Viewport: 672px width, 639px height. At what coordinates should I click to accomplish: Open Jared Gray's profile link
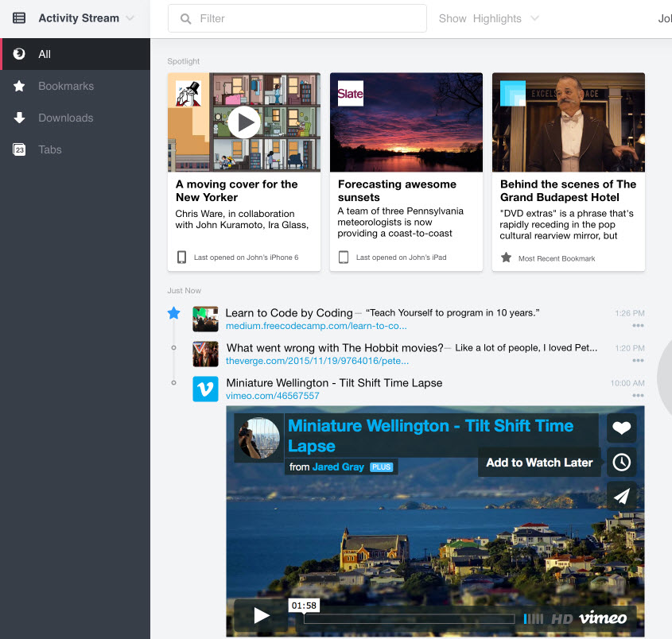pyautogui.click(x=338, y=467)
